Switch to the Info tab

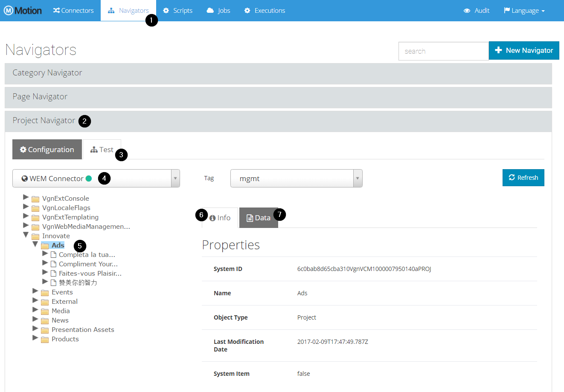click(220, 218)
